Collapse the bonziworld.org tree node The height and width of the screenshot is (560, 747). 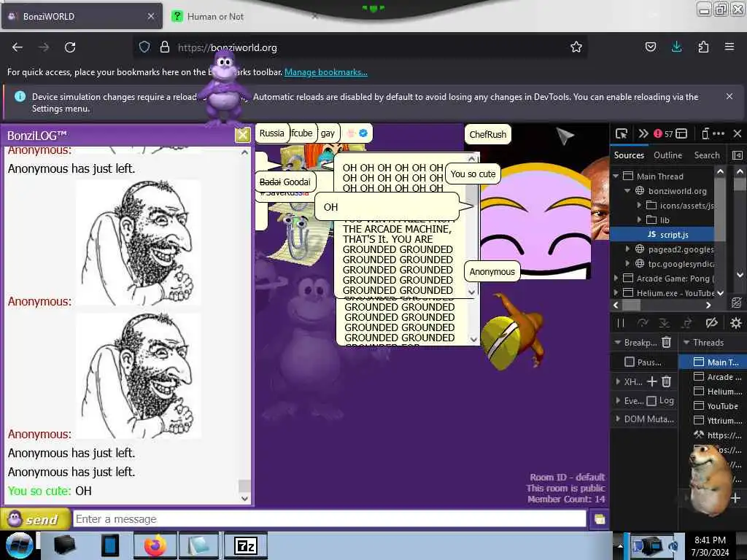[x=627, y=190]
